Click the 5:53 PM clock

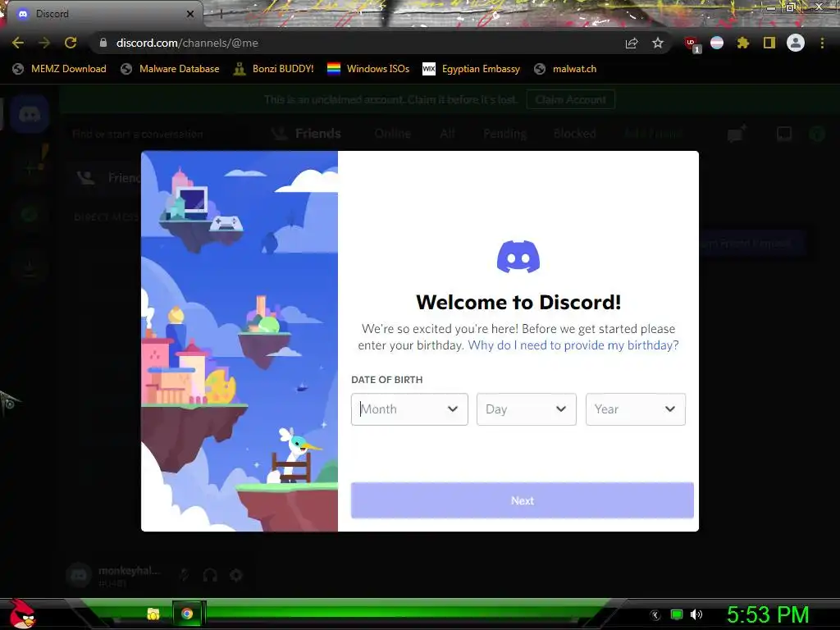[x=768, y=614]
